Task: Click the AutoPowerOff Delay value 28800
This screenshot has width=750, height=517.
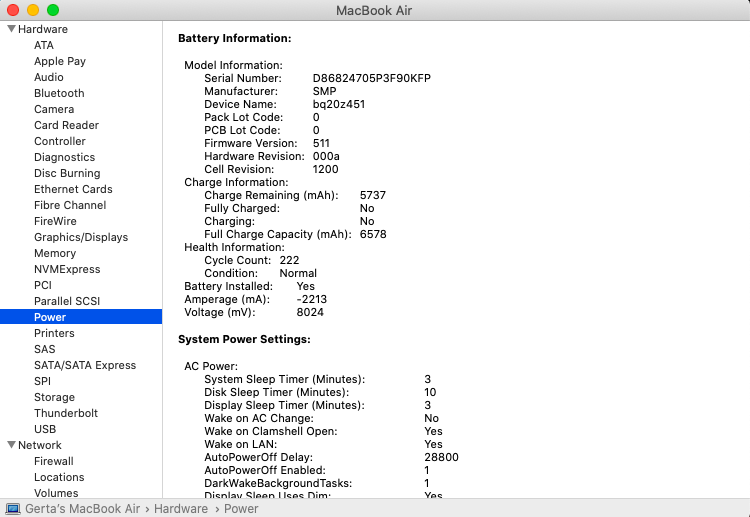Action: tap(441, 457)
